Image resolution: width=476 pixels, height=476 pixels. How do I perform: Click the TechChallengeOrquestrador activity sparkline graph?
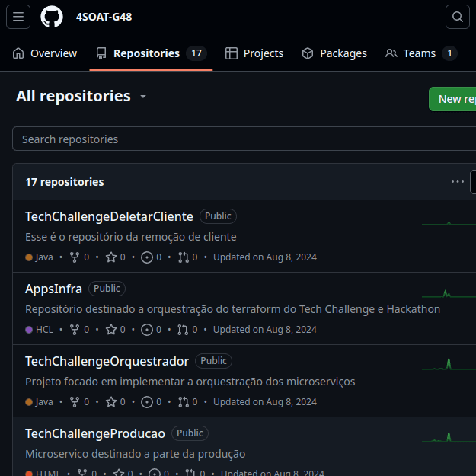tap(448, 364)
